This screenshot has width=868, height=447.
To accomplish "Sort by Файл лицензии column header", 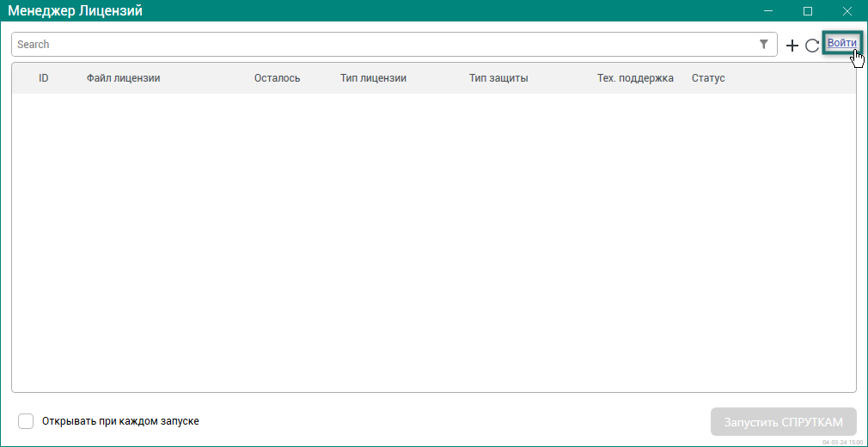I will click(123, 78).
